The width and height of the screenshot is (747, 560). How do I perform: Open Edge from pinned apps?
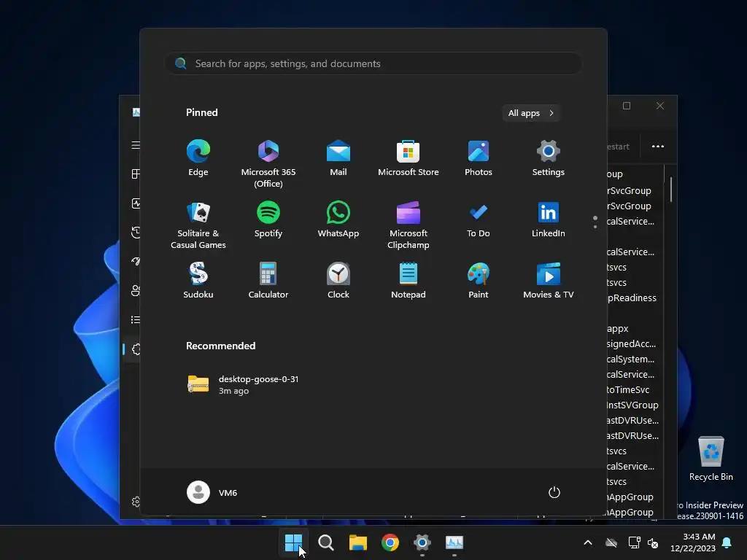198,158
